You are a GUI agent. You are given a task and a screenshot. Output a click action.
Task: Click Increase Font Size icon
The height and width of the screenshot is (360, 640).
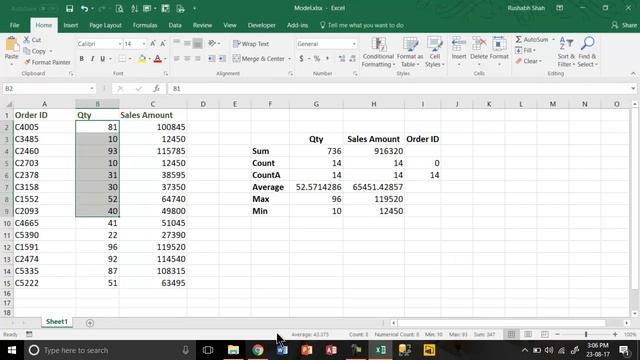tap(153, 44)
